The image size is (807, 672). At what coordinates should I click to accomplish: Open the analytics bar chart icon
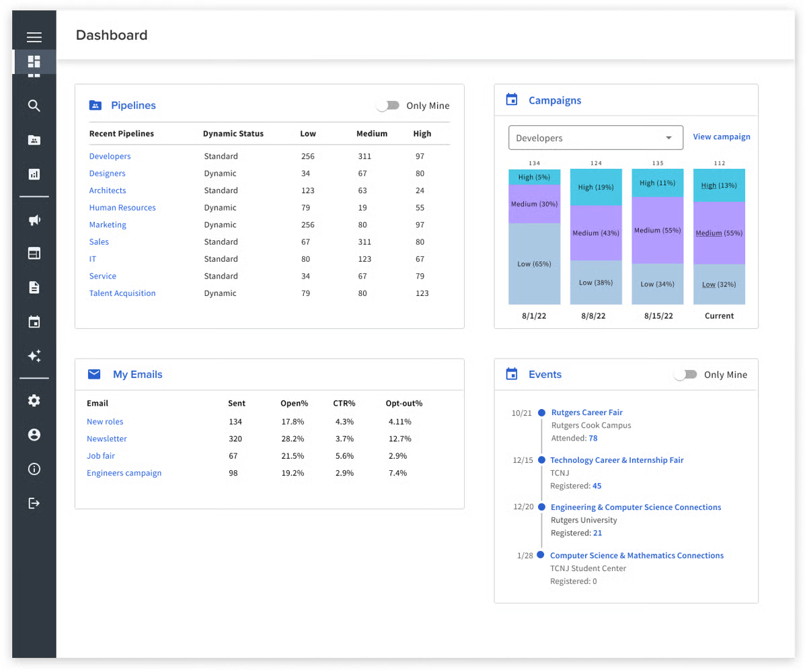(x=34, y=174)
